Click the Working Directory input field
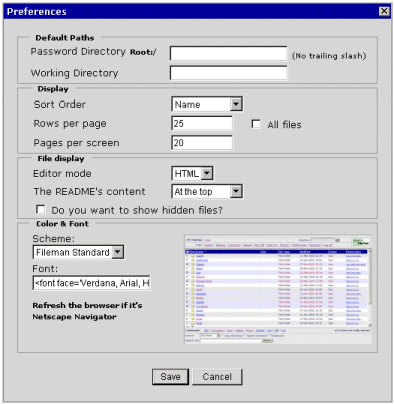The image size is (394, 404). coord(228,73)
